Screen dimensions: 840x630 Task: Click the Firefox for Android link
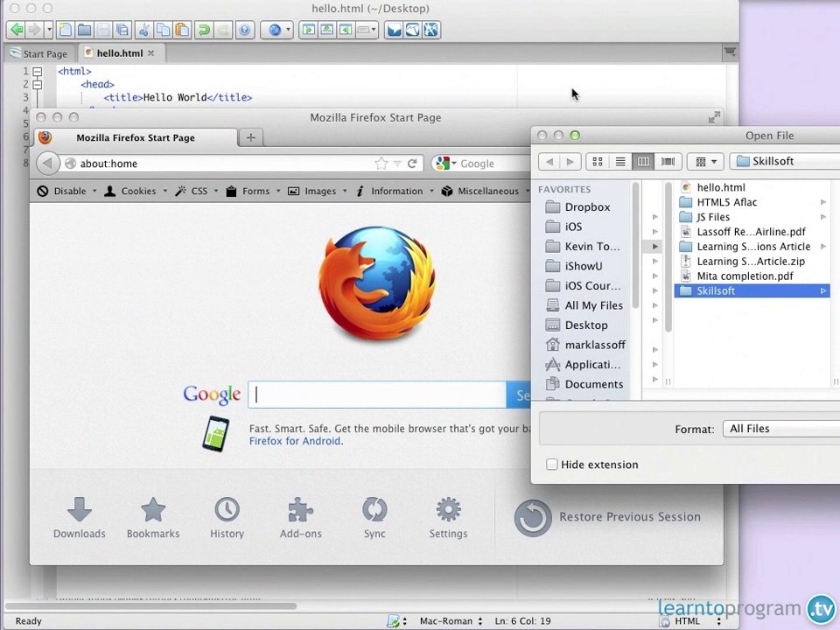click(x=295, y=441)
